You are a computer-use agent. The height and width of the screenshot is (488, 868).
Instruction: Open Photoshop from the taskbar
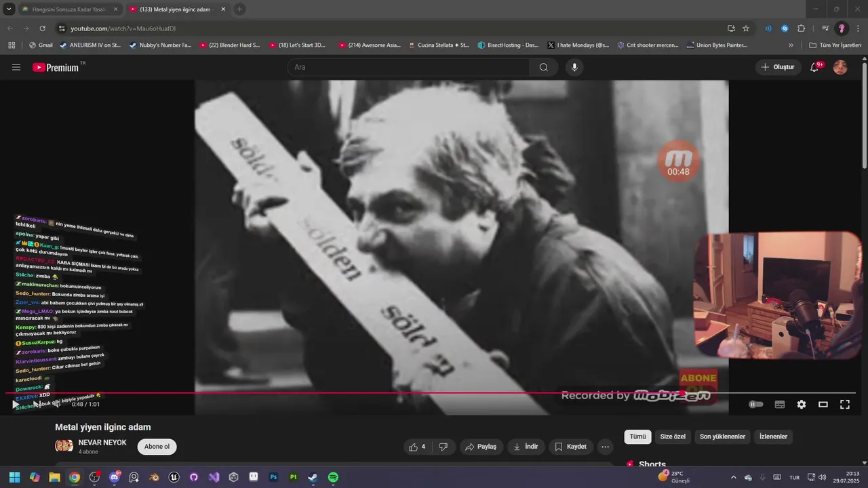click(273, 477)
